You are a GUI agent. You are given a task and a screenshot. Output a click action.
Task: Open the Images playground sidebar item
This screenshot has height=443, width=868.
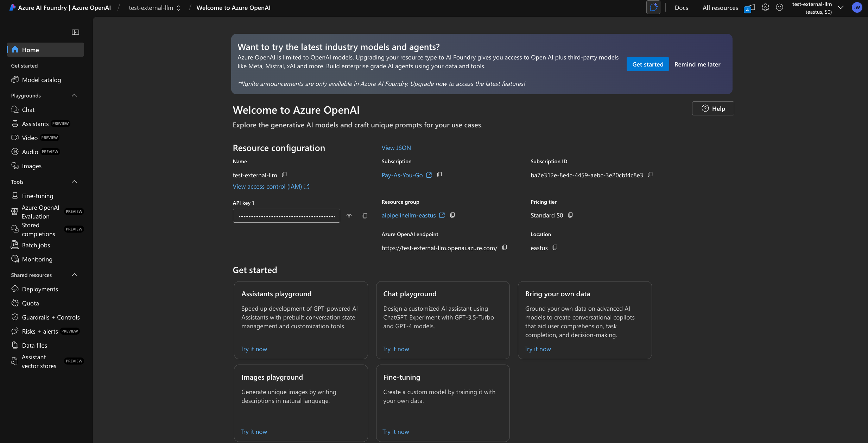coord(32,166)
